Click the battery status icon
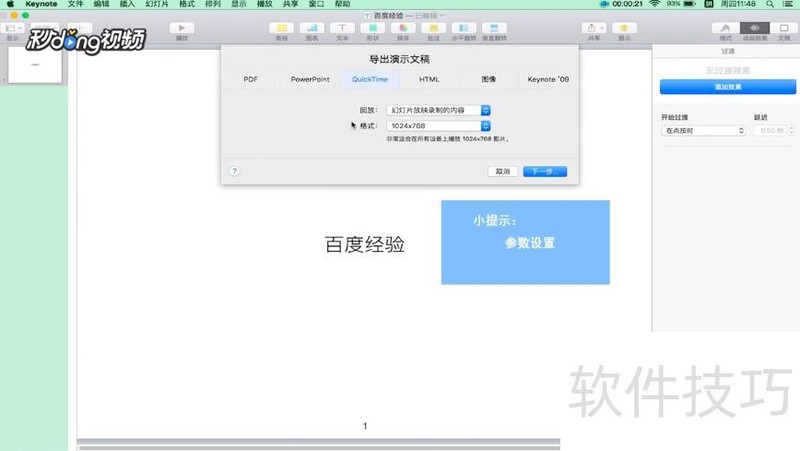 point(689,4)
